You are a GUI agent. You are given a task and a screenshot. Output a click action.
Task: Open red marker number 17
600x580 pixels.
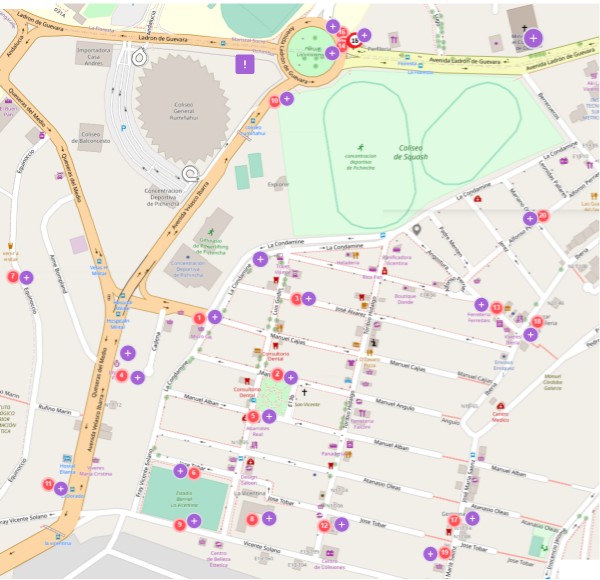click(x=455, y=520)
